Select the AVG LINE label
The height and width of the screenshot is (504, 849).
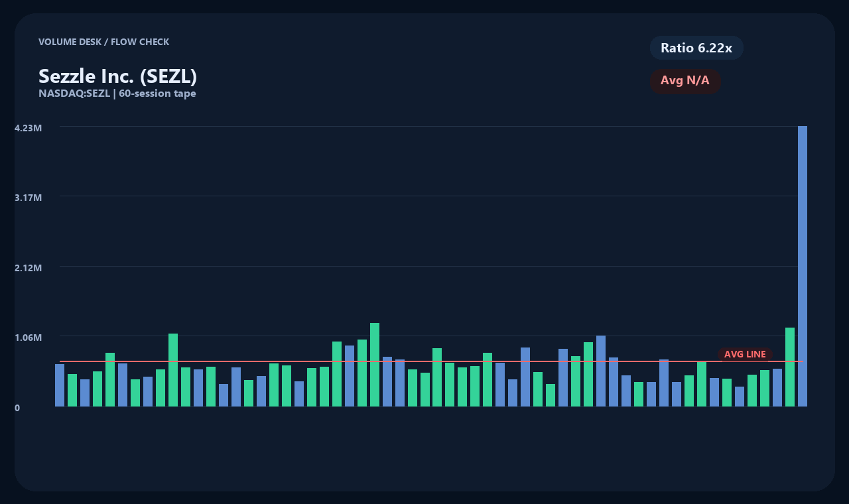click(745, 354)
